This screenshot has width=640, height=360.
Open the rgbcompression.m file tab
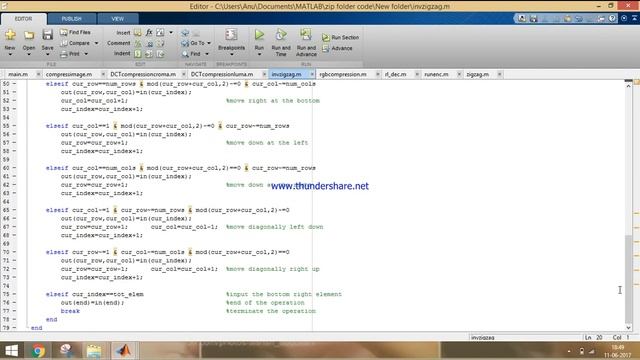(343, 74)
